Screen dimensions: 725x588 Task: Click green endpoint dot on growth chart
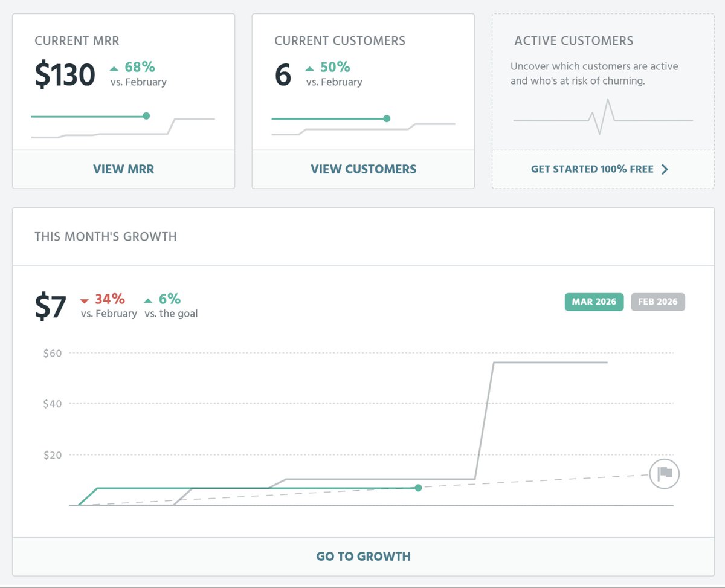click(418, 488)
